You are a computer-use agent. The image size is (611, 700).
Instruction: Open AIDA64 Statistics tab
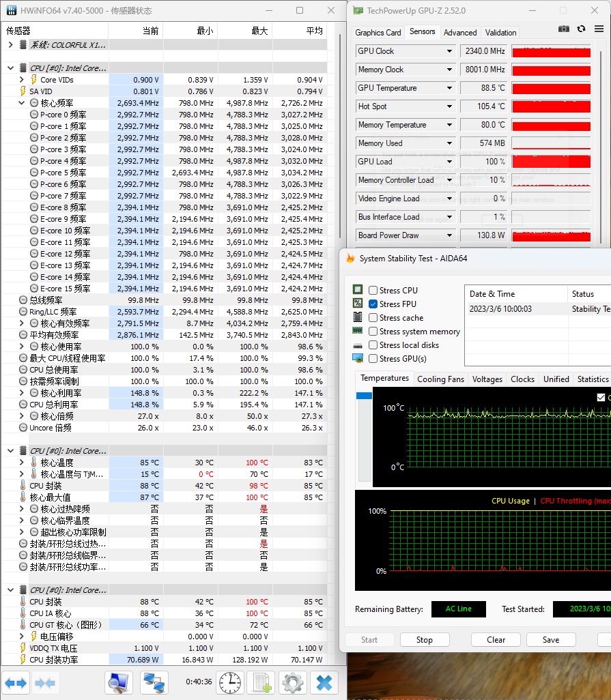pos(593,379)
